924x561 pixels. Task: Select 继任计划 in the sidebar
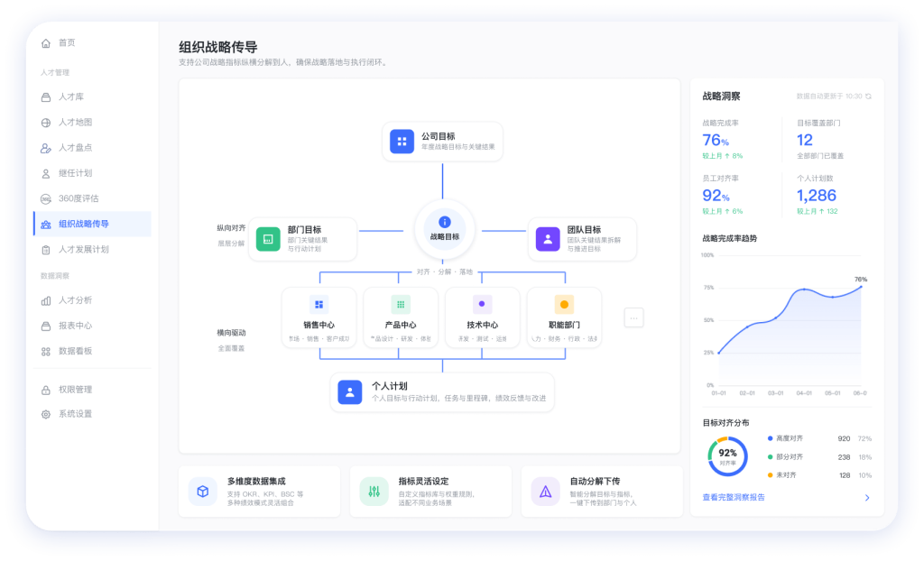[x=92, y=173]
